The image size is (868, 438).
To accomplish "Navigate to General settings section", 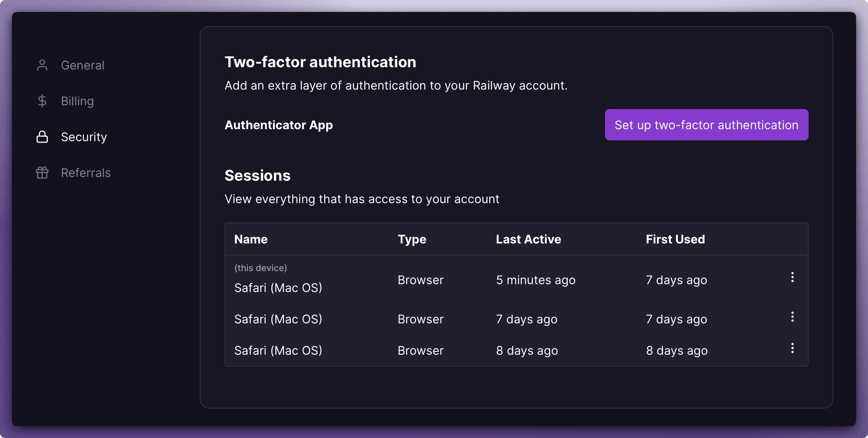I will pyautogui.click(x=83, y=65).
